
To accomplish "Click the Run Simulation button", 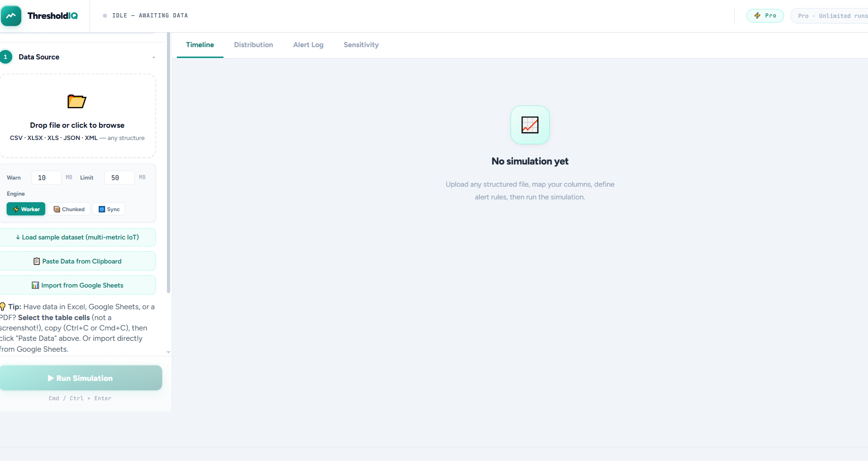I will click(81, 378).
